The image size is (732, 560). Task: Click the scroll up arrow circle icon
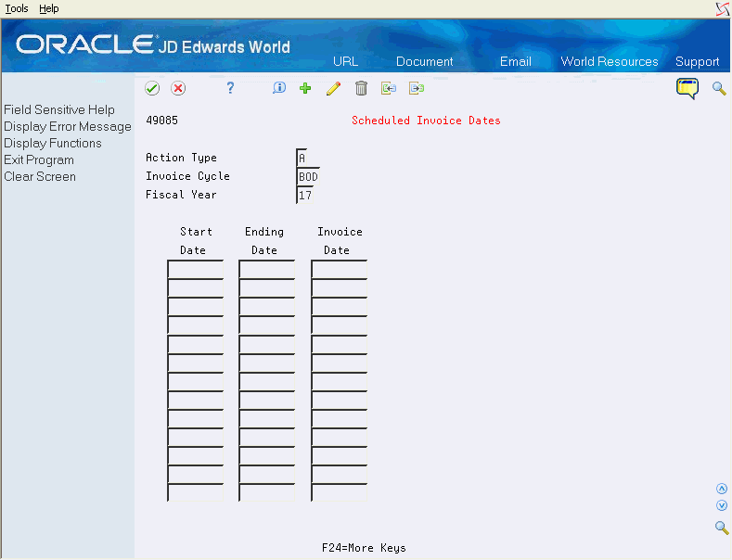(x=722, y=489)
